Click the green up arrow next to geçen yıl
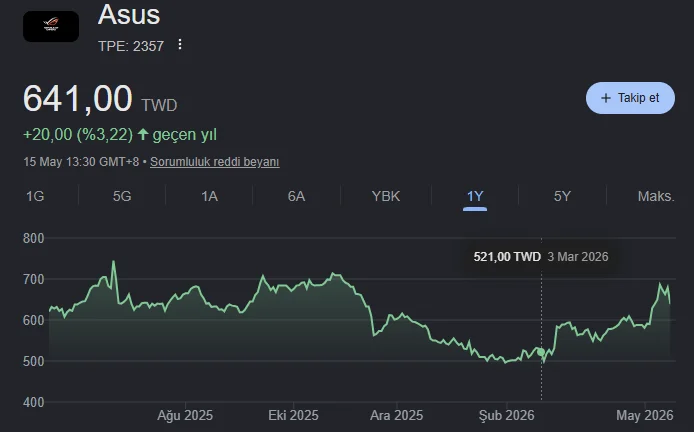694x432 pixels. pyautogui.click(x=143, y=134)
